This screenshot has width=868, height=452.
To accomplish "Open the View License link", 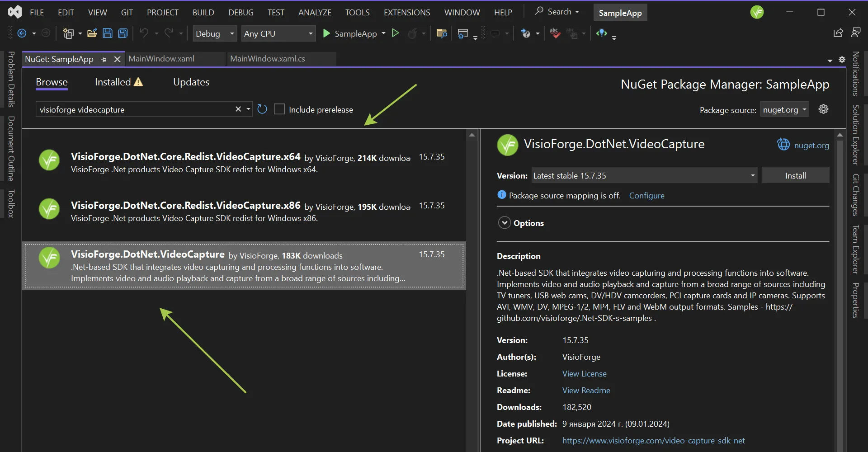I will pos(584,373).
